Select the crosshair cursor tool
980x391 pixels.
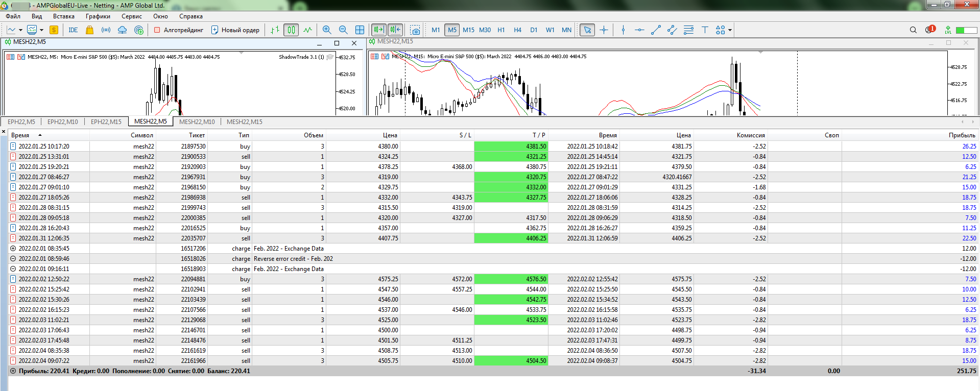604,30
